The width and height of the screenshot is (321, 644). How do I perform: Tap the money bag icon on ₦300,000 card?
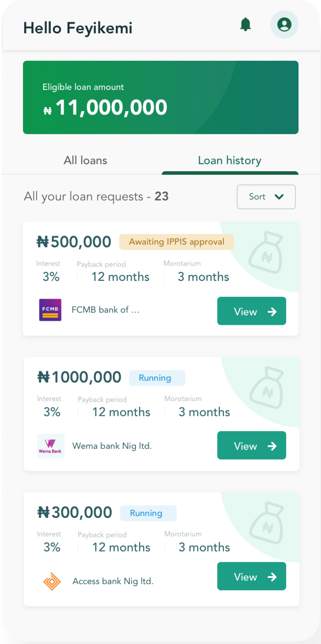(x=267, y=523)
